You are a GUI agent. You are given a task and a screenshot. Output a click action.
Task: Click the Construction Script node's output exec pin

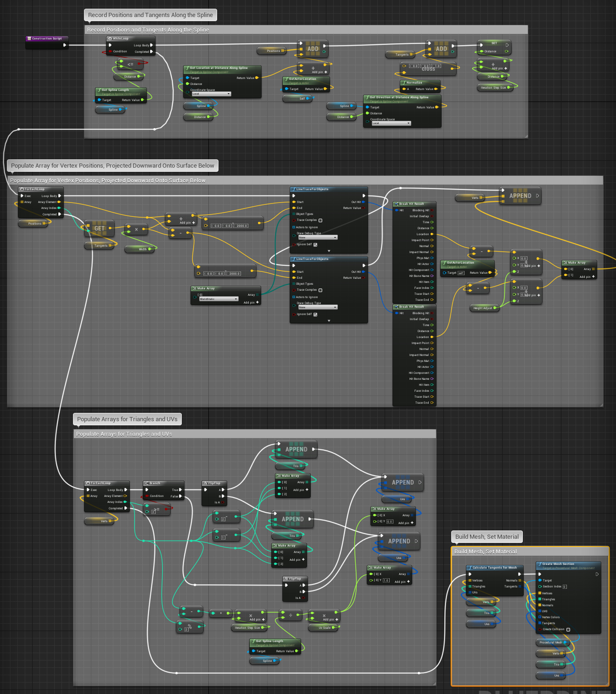65,45
